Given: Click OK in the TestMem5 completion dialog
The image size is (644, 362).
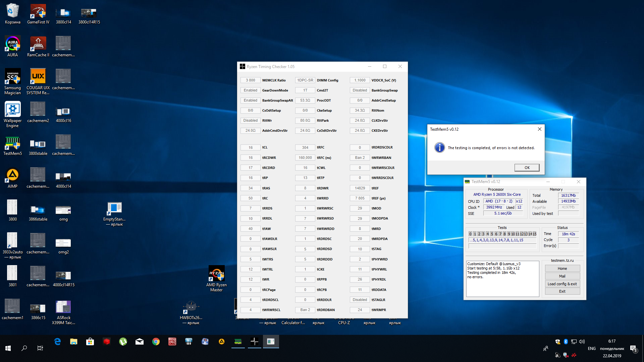Looking at the screenshot, I should [x=527, y=168].
